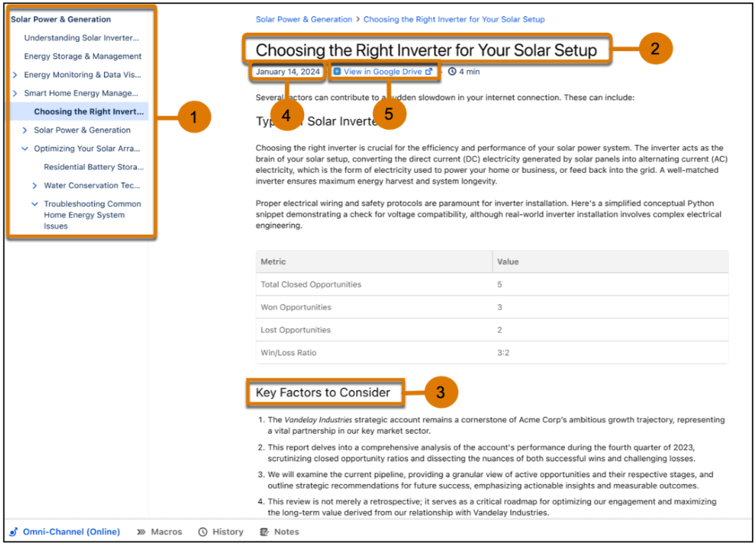The width and height of the screenshot is (756, 545).
Task: Click the article title heading
Action: 426,50
